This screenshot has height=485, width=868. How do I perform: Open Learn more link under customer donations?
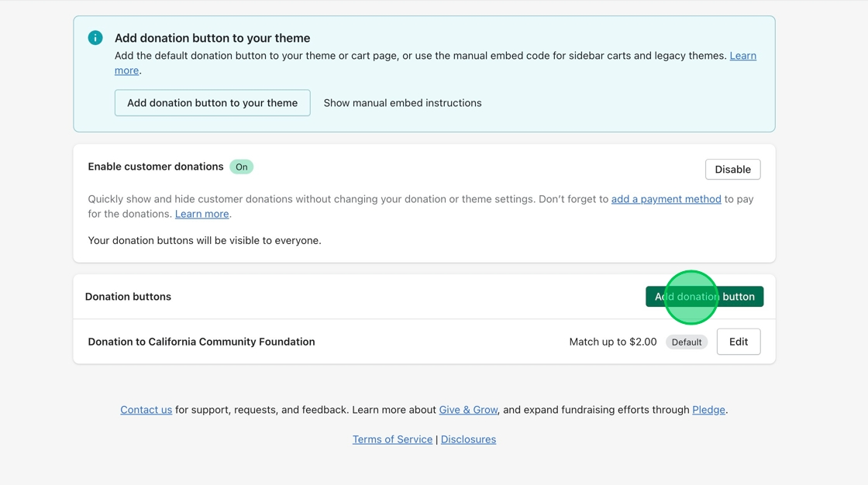tap(202, 214)
